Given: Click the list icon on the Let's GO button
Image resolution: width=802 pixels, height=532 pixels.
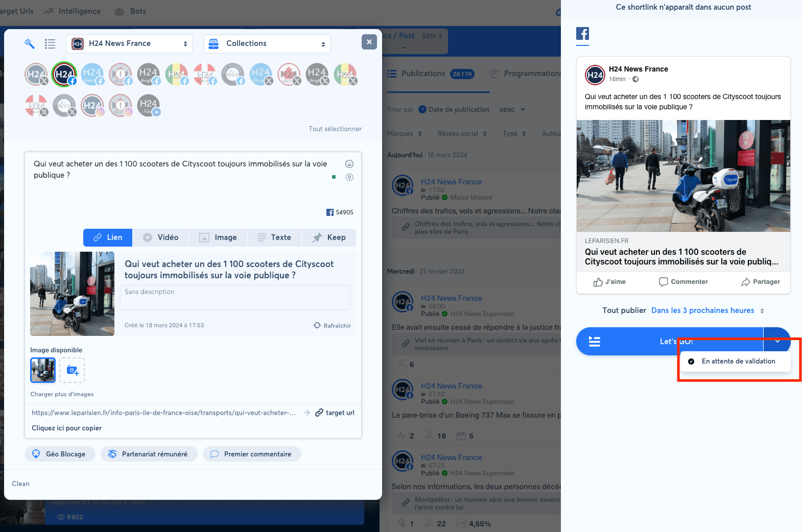Looking at the screenshot, I should tap(595, 342).
